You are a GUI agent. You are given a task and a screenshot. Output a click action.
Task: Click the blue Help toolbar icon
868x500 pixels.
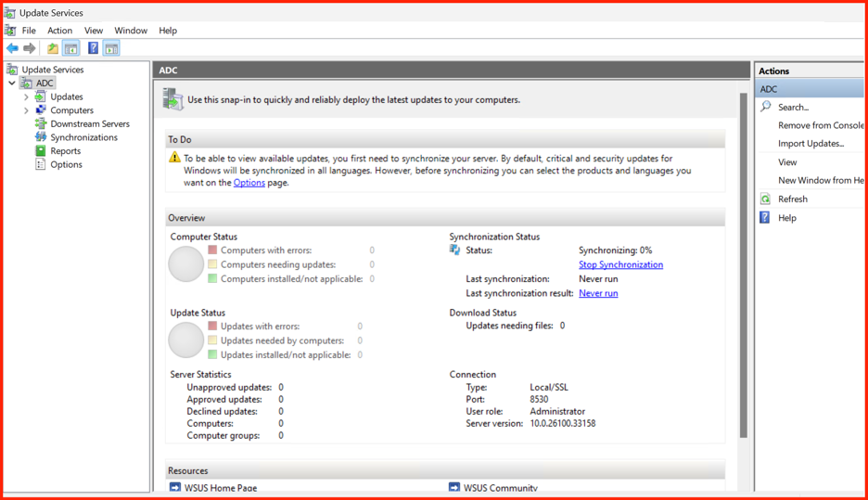click(x=93, y=48)
